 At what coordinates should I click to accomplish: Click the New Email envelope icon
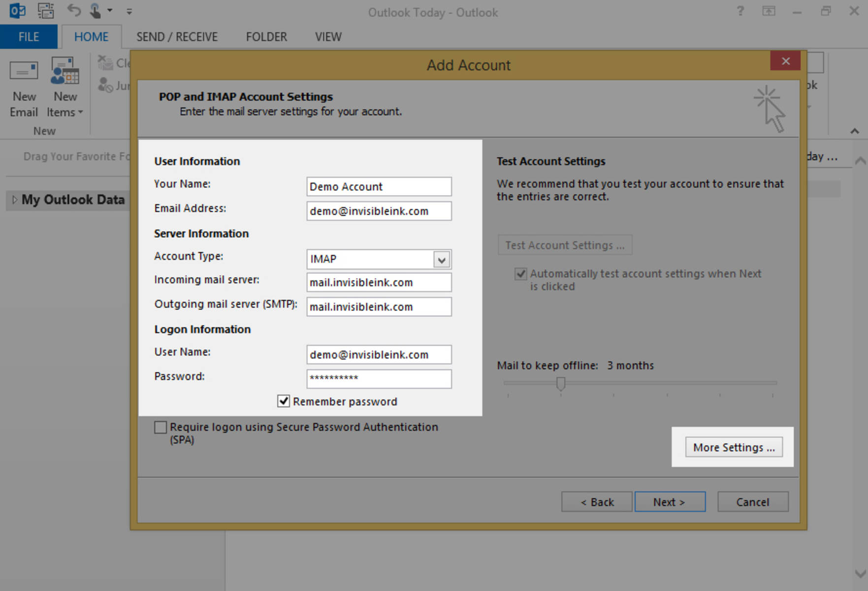pyautogui.click(x=24, y=71)
